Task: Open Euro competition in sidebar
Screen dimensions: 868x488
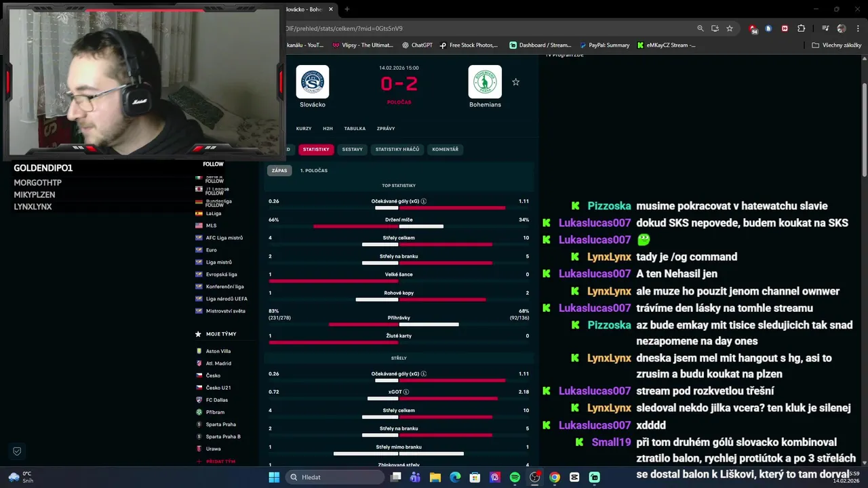Action: [212, 250]
